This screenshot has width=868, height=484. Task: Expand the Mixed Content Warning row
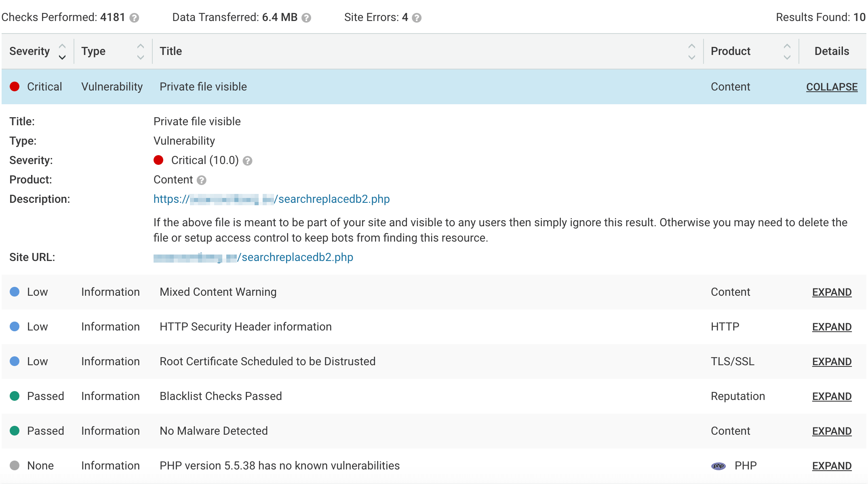(832, 292)
